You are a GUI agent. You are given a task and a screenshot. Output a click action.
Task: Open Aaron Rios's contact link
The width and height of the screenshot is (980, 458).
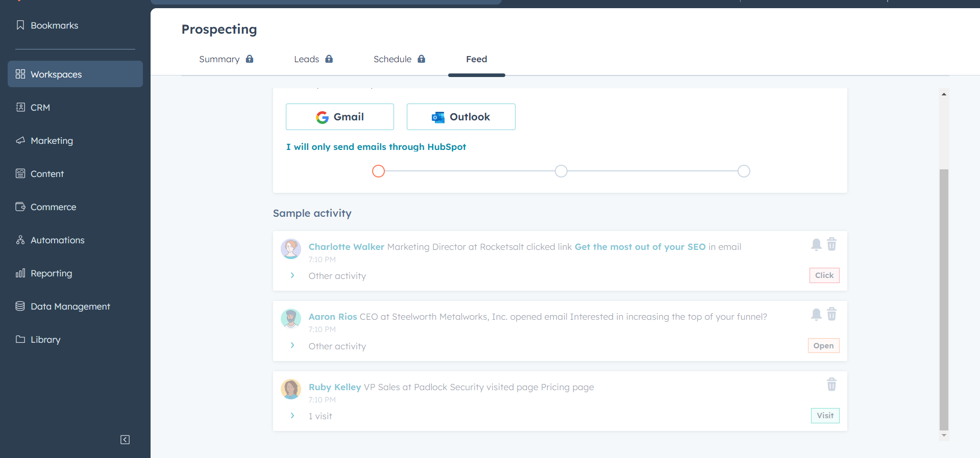tap(333, 317)
